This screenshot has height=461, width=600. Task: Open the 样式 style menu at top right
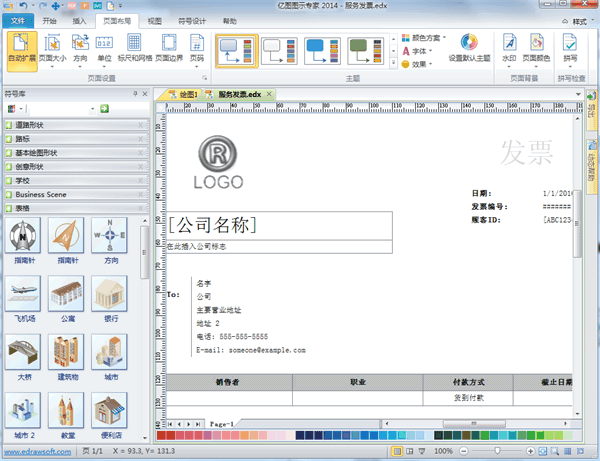579,22
